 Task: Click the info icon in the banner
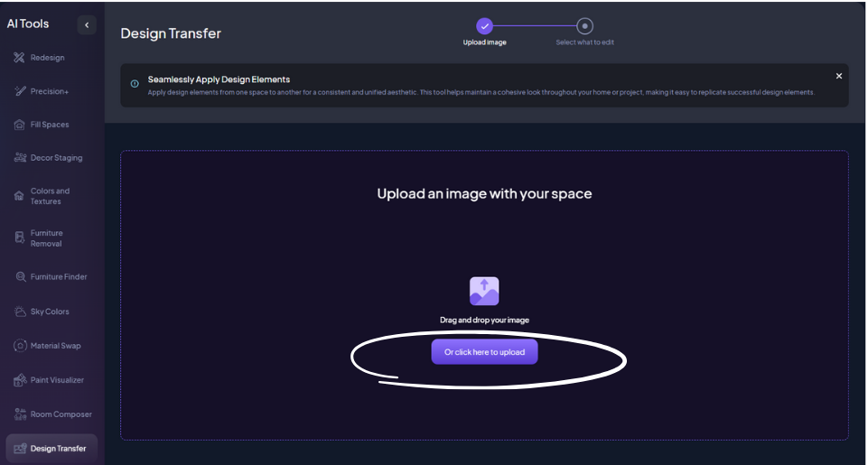(135, 84)
